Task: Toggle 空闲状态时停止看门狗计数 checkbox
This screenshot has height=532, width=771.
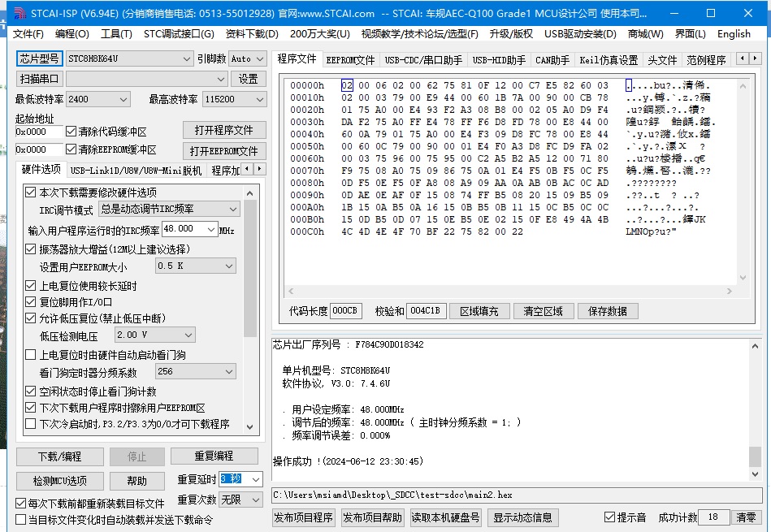Action: [31, 391]
